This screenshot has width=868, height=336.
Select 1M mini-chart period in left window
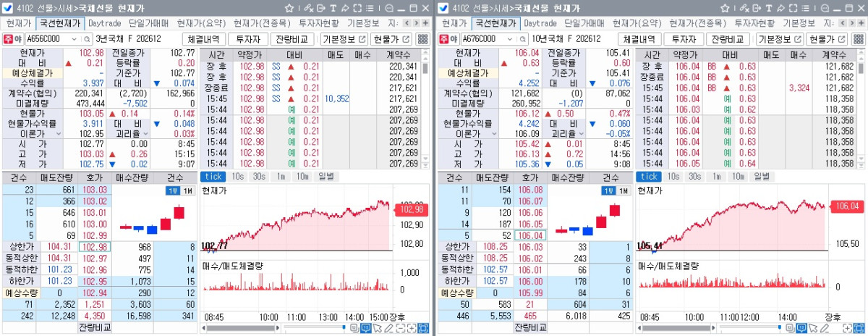pos(187,190)
